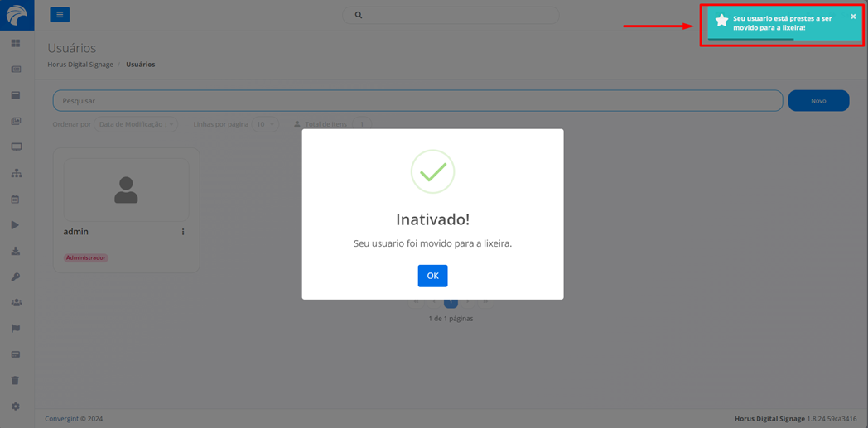The width and height of the screenshot is (868, 428).
Task: Click the admin user name
Action: pyautogui.click(x=76, y=232)
